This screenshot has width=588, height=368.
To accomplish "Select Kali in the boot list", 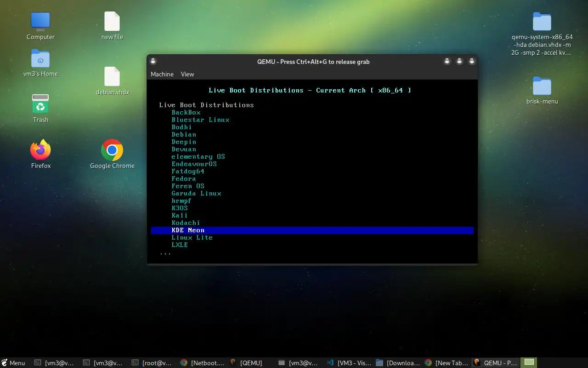I will click(x=180, y=215).
